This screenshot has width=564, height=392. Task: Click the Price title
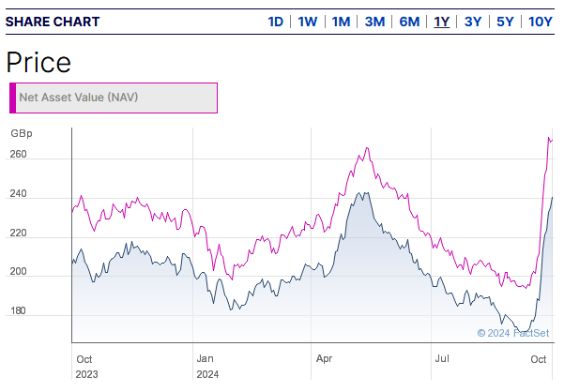pyautogui.click(x=38, y=63)
